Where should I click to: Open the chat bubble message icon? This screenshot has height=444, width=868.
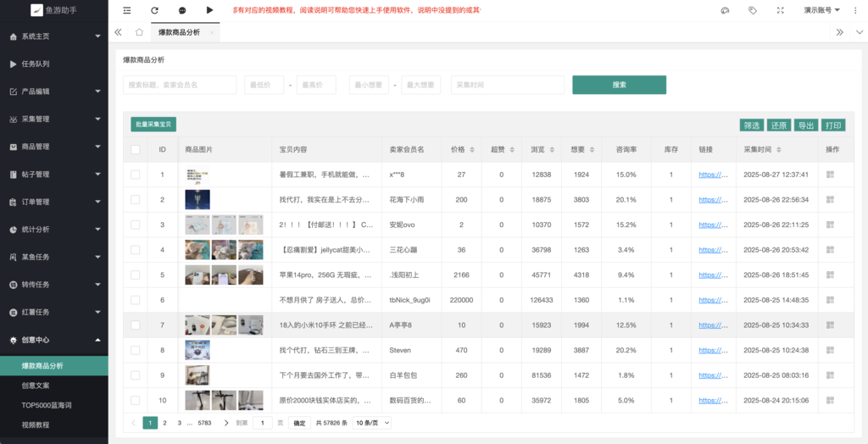(x=182, y=10)
